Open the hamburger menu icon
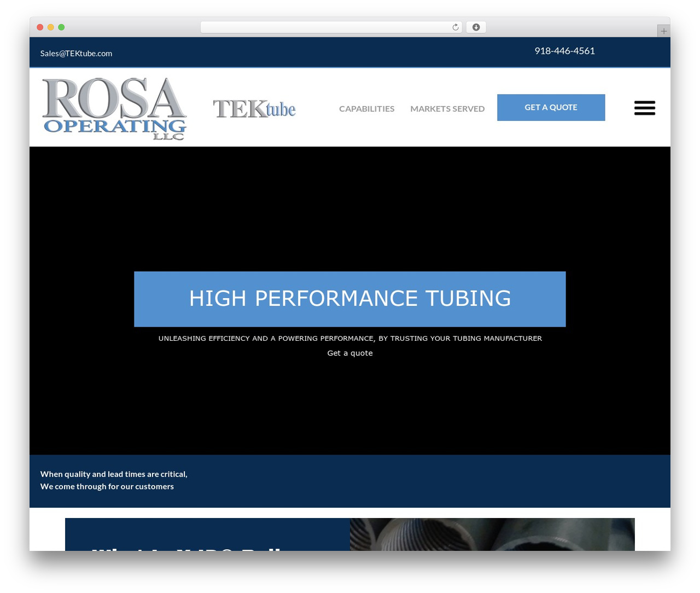 (645, 108)
